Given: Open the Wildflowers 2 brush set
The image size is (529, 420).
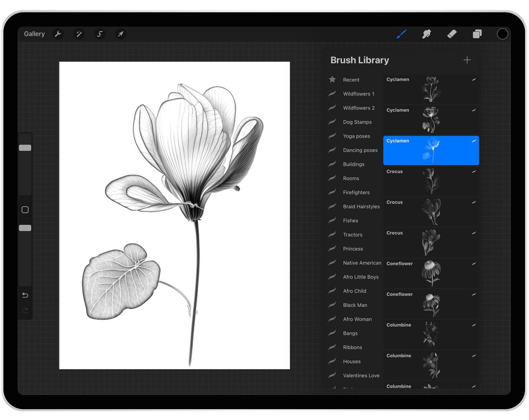Looking at the screenshot, I should (354, 108).
